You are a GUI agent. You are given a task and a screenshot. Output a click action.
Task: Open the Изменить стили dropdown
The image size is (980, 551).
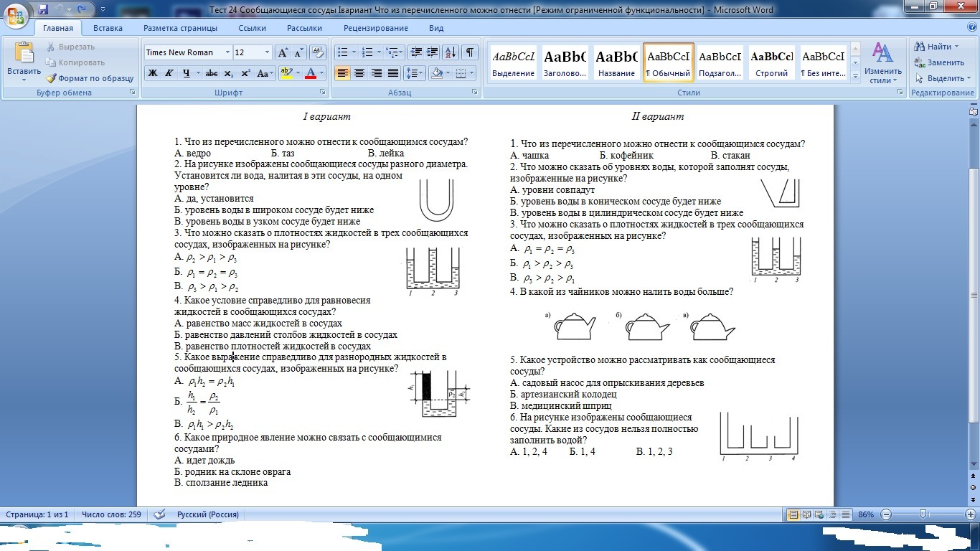[x=882, y=64]
